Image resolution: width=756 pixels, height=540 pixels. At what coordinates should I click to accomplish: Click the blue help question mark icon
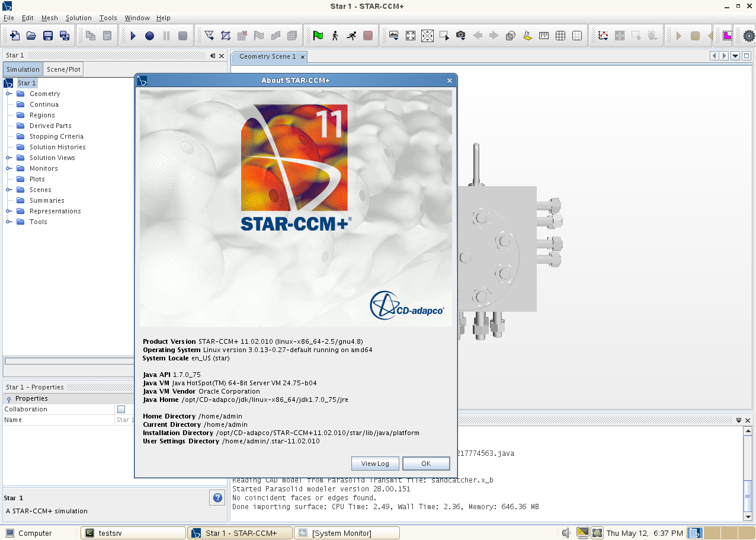(217, 498)
